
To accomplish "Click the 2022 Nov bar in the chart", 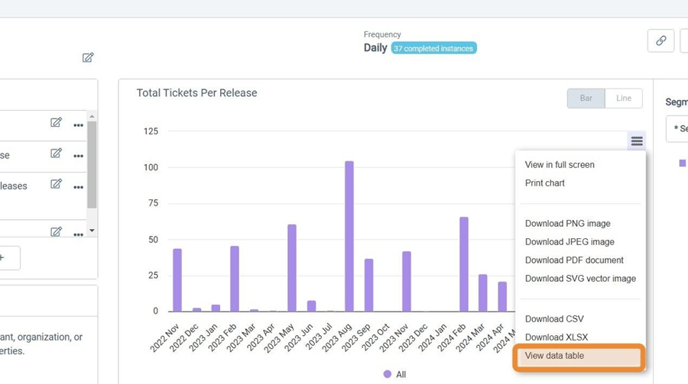I will pos(177,280).
